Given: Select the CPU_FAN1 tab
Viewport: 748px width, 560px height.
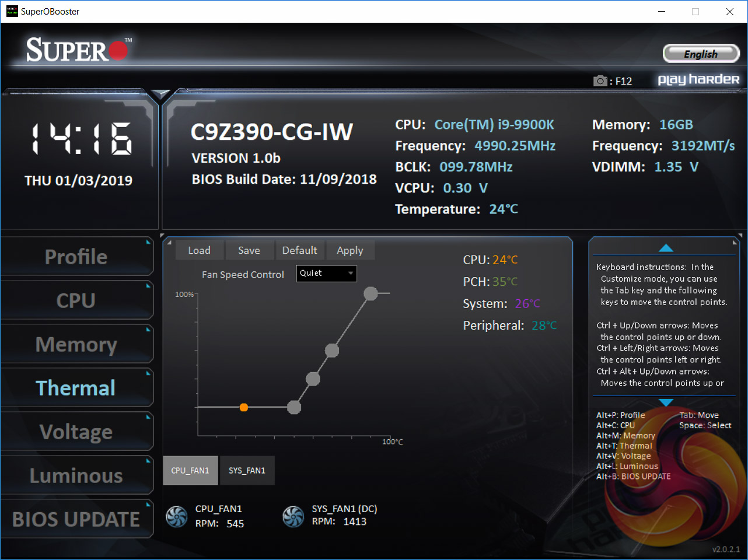Looking at the screenshot, I should (190, 471).
